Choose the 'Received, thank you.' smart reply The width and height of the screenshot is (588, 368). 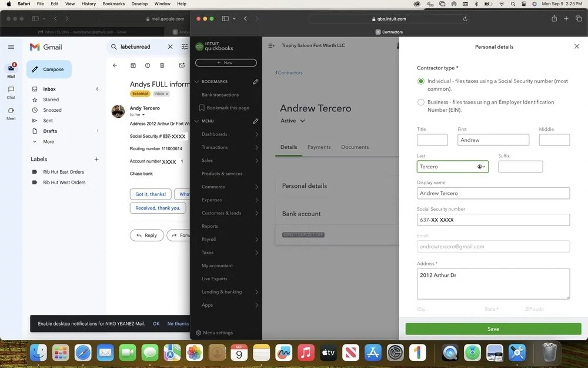[x=158, y=208]
